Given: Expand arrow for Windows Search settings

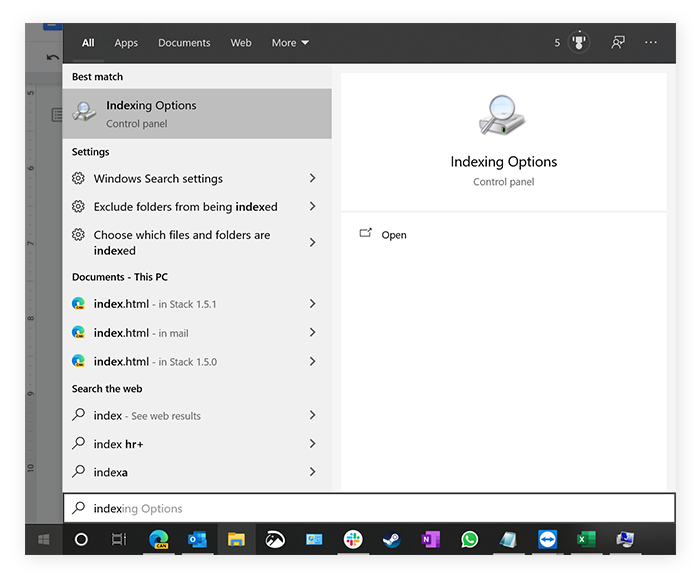Looking at the screenshot, I should point(312,179).
